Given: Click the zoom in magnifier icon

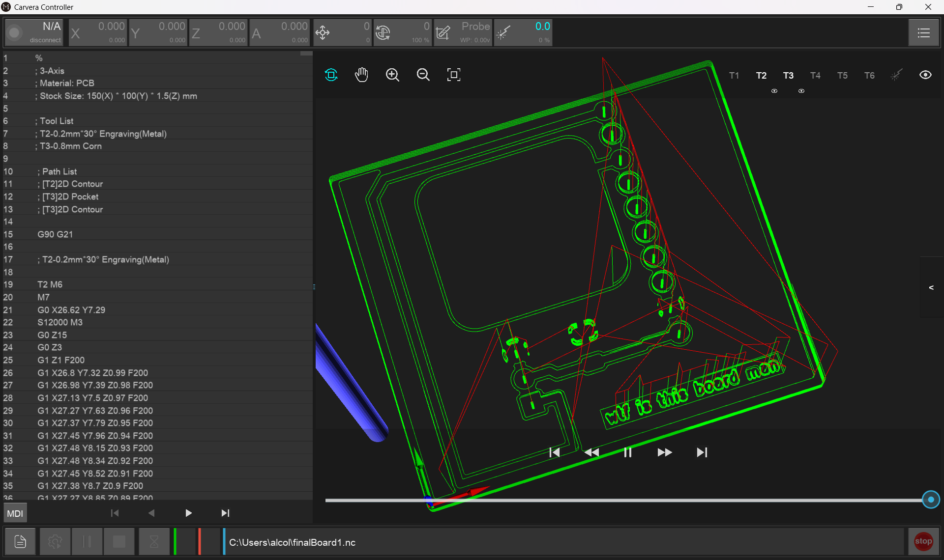Looking at the screenshot, I should [392, 75].
